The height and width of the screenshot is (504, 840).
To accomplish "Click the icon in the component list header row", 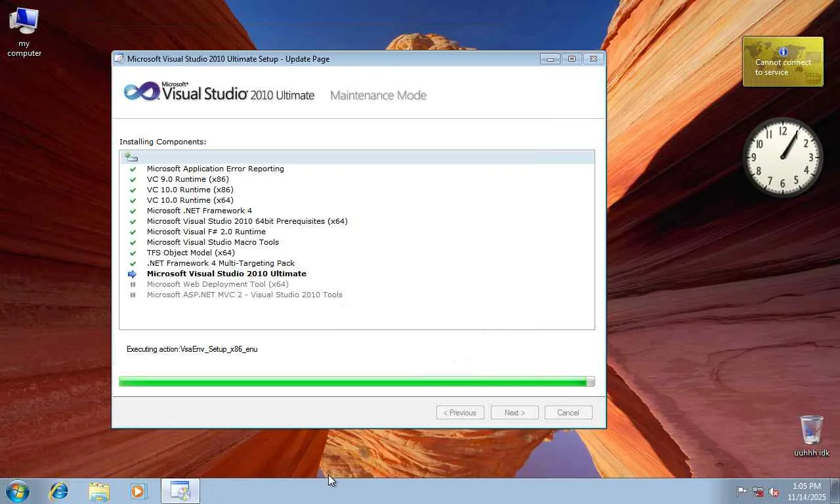I will (131, 157).
